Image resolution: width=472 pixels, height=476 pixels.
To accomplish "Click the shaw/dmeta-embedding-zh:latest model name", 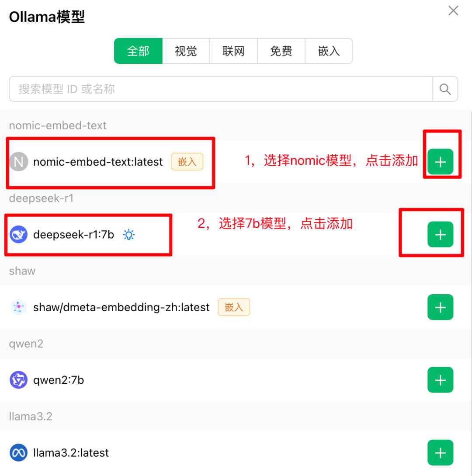I will (121, 307).
